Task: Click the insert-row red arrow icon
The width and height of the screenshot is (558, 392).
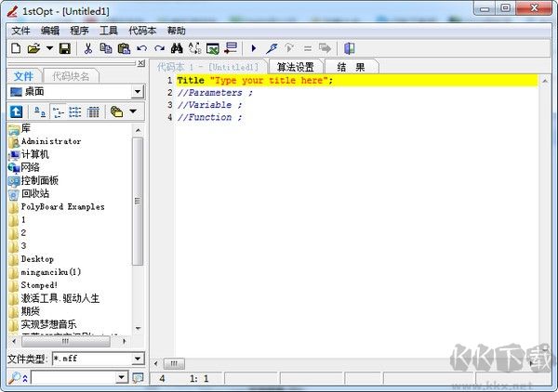Action: (231, 48)
